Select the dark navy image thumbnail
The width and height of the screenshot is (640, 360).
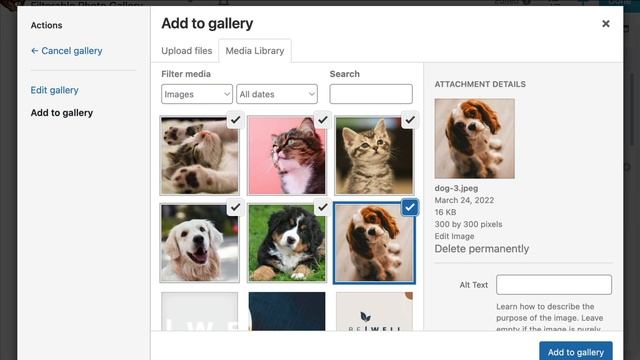click(287, 311)
